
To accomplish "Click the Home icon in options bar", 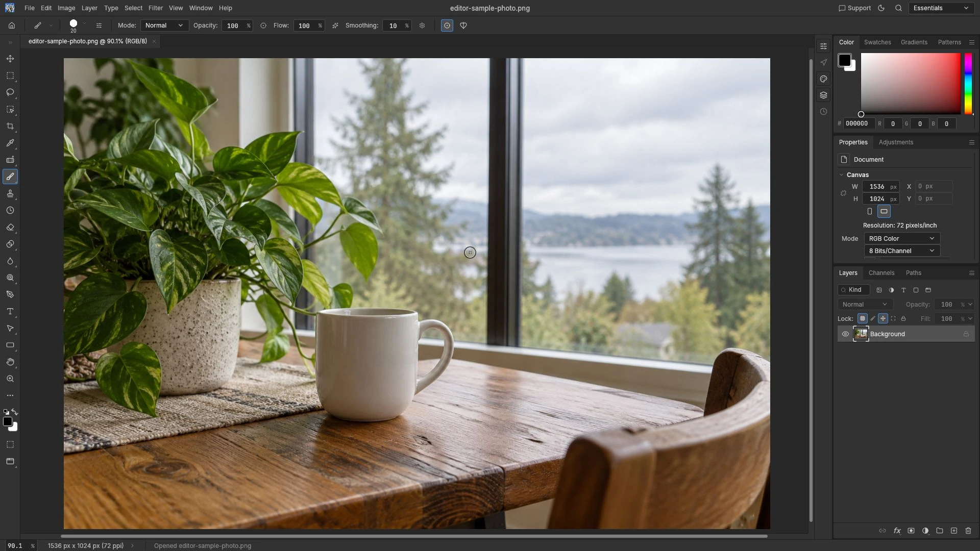I will pos(12,26).
